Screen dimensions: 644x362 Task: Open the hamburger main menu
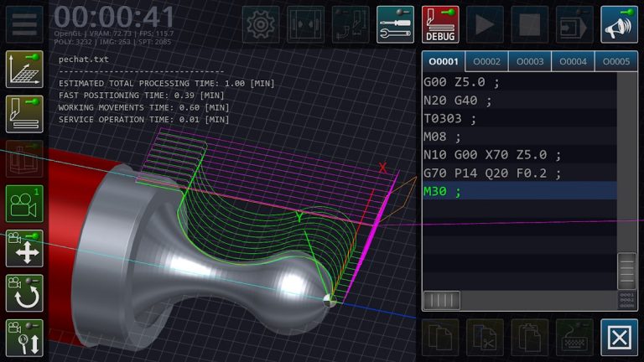coord(24,24)
